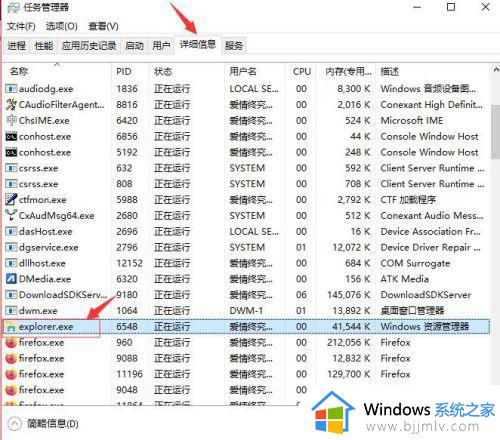The width and height of the screenshot is (500, 440).
Task: Click description 'Microsoft IME'
Action: 412,120
